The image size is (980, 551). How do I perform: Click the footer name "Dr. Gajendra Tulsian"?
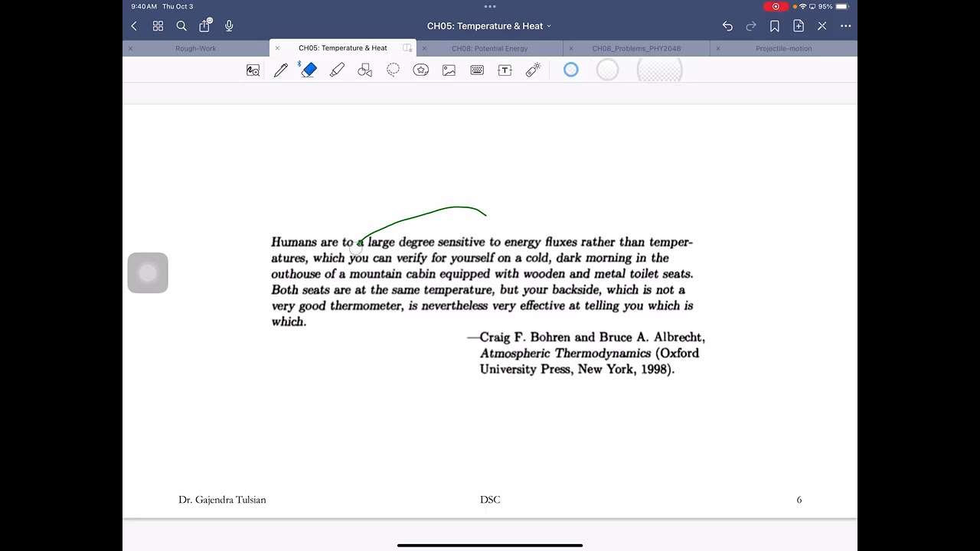[222, 500]
